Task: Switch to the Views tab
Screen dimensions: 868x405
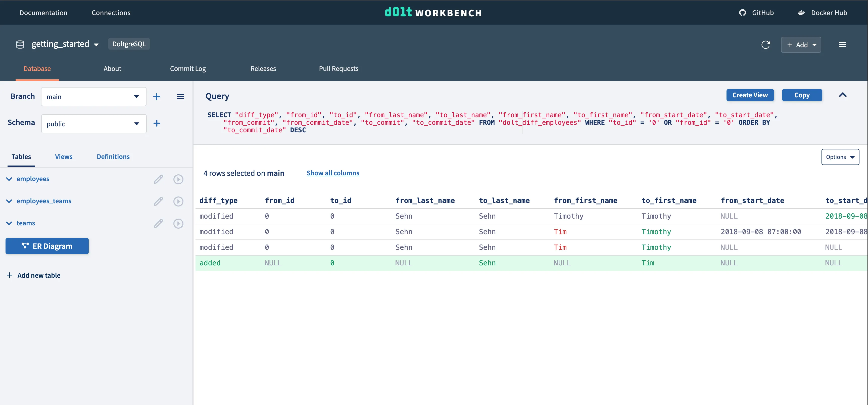Action: (x=64, y=157)
